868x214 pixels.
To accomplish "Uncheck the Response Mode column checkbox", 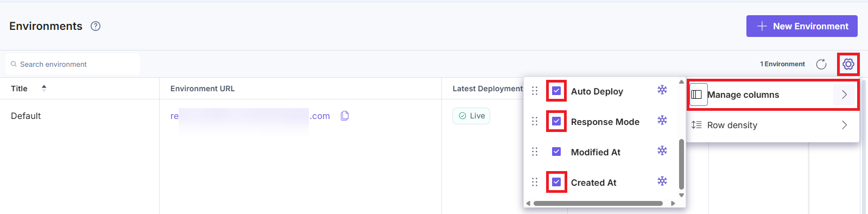I will click(x=556, y=121).
